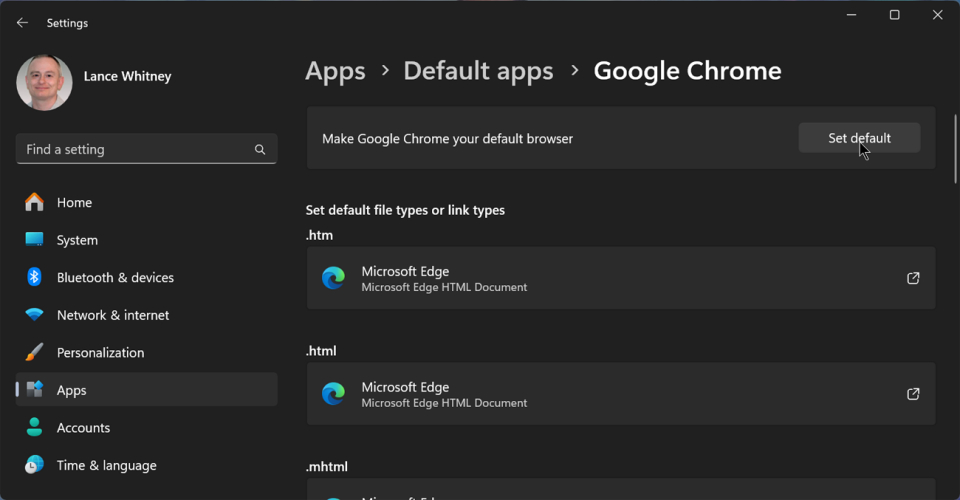Minimize the Settings window
960x500 pixels.
coord(852,15)
